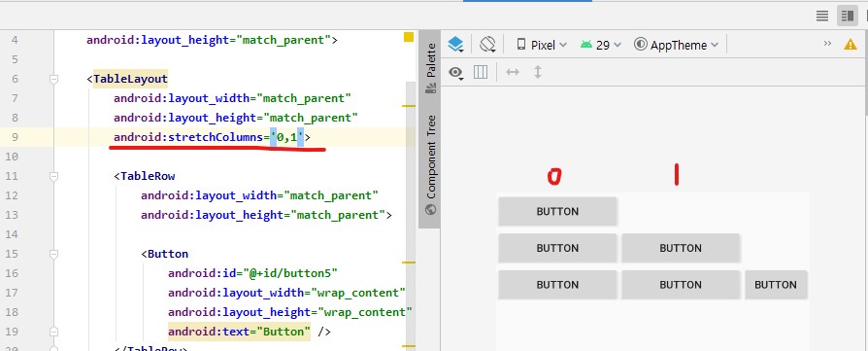Click the yellow inspection indicator square
The width and height of the screenshot is (868, 351).
pyautogui.click(x=409, y=38)
